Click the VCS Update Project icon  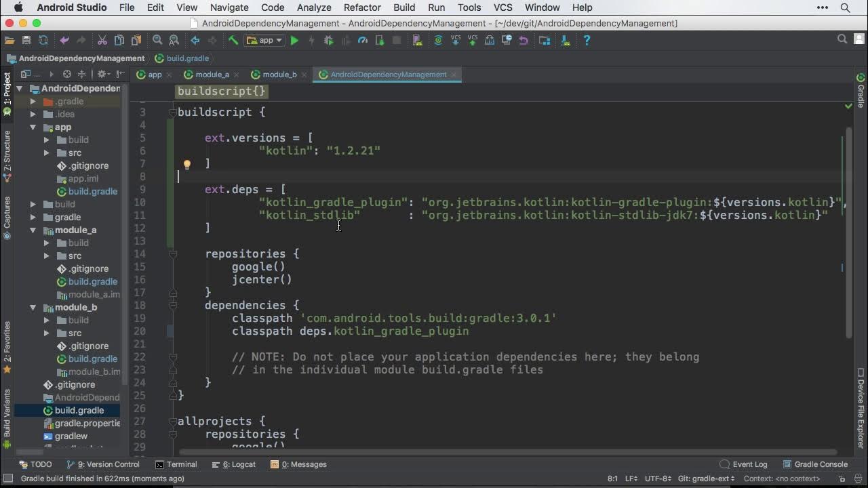click(x=456, y=41)
